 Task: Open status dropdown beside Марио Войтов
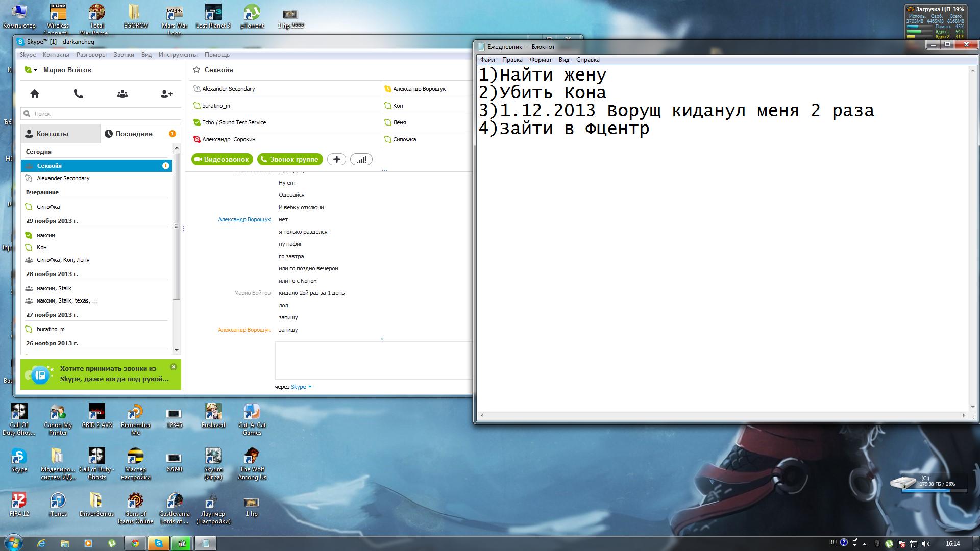[x=31, y=70]
